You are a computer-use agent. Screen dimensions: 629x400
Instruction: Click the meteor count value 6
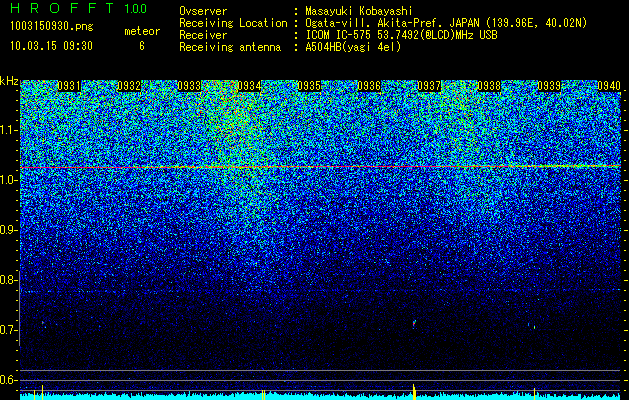click(142, 46)
